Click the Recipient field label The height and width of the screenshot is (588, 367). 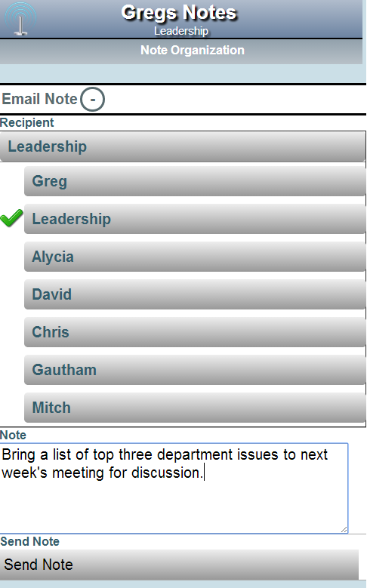[x=27, y=122]
